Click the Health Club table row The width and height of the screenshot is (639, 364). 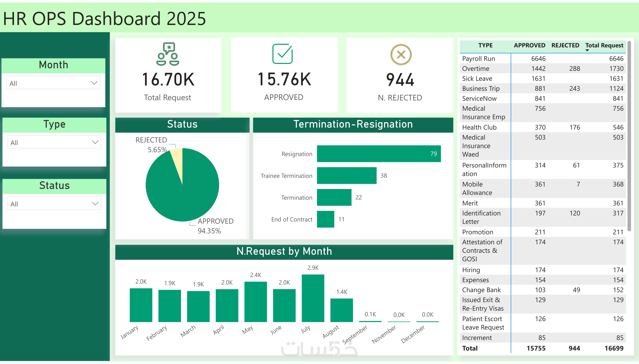(479, 127)
